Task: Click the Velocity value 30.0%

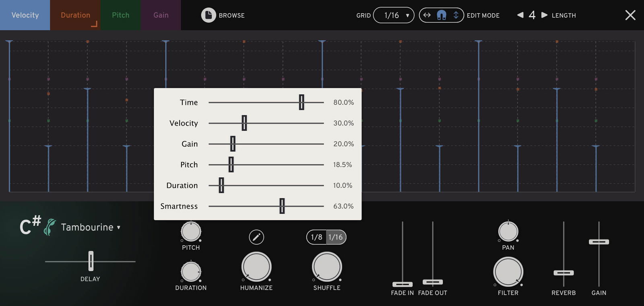Action: tap(343, 123)
